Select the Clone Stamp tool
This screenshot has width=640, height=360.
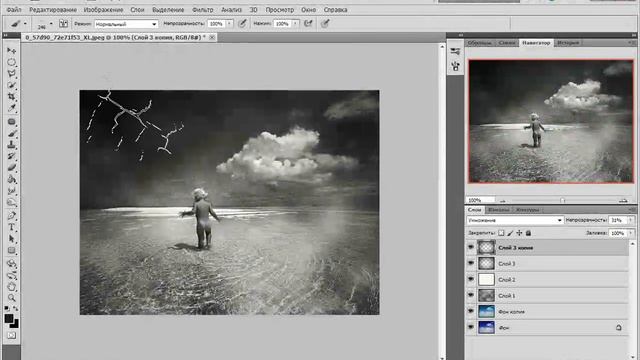(11, 145)
